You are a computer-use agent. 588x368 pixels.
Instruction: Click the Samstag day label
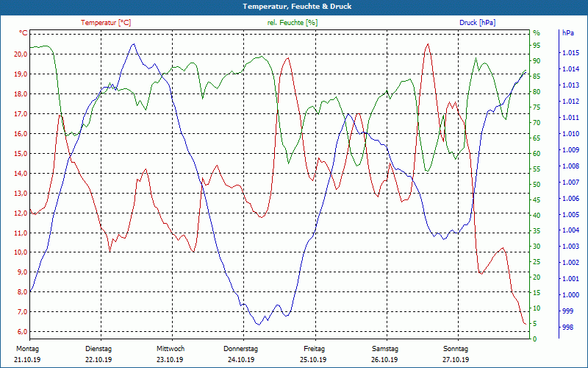pyautogui.click(x=385, y=349)
